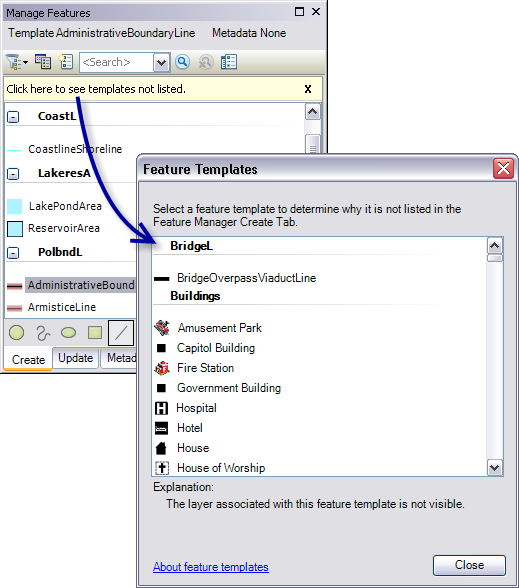Select the freehand curve construction tool
The width and height of the screenshot is (519, 588).
pos(43,333)
